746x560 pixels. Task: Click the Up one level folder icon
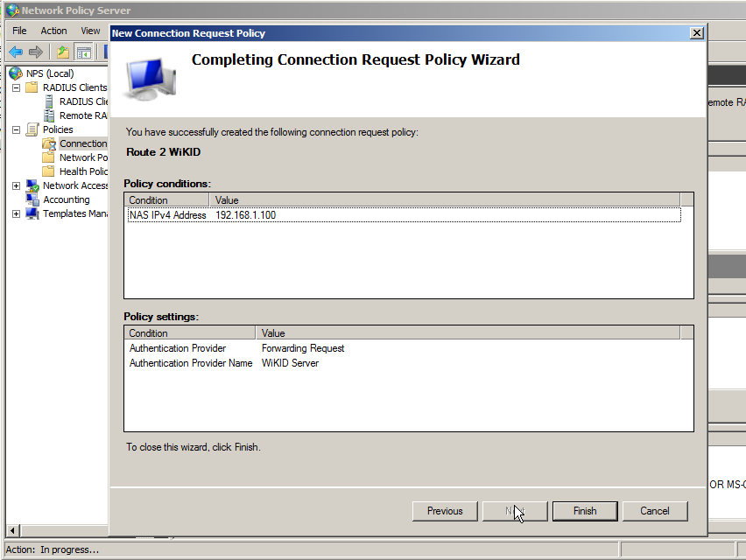point(63,52)
